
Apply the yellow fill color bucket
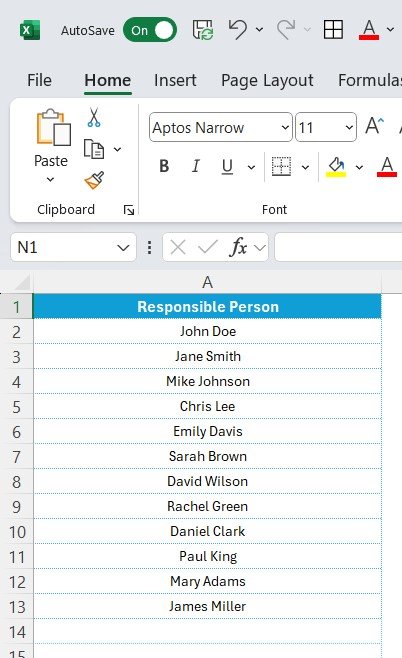pyautogui.click(x=336, y=167)
